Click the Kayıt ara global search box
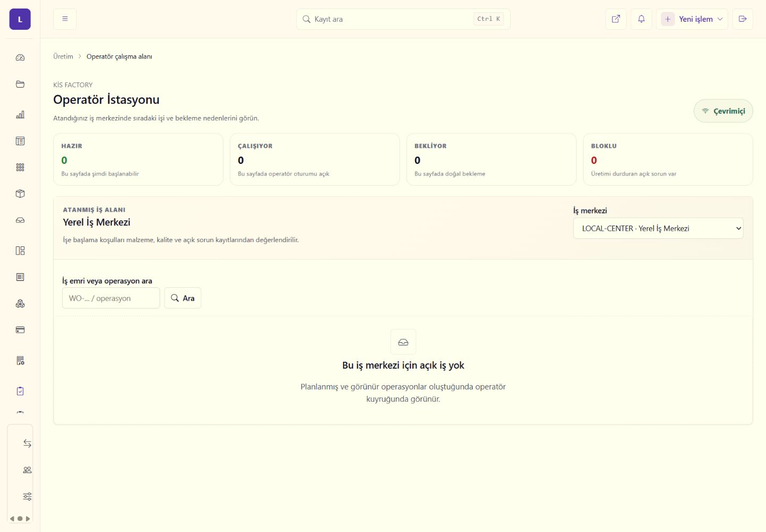This screenshot has height=532, width=766. coord(403,19)
